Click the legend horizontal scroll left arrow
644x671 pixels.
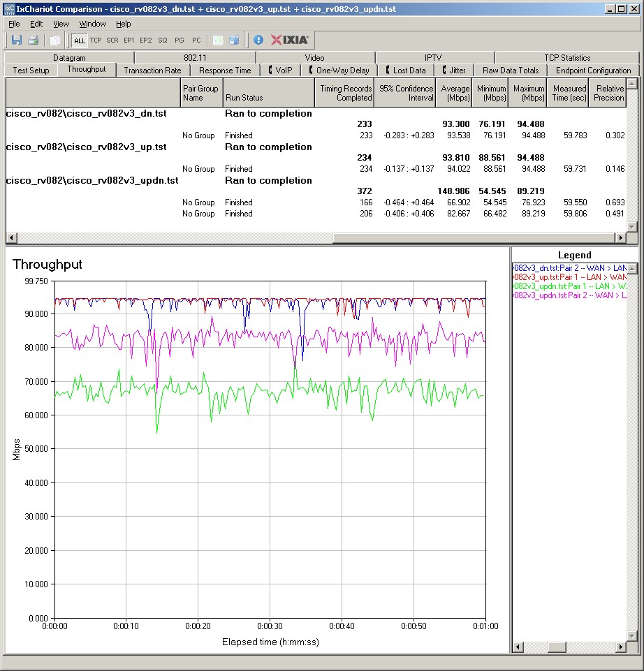pyautogui.click(x=518, y=647)
